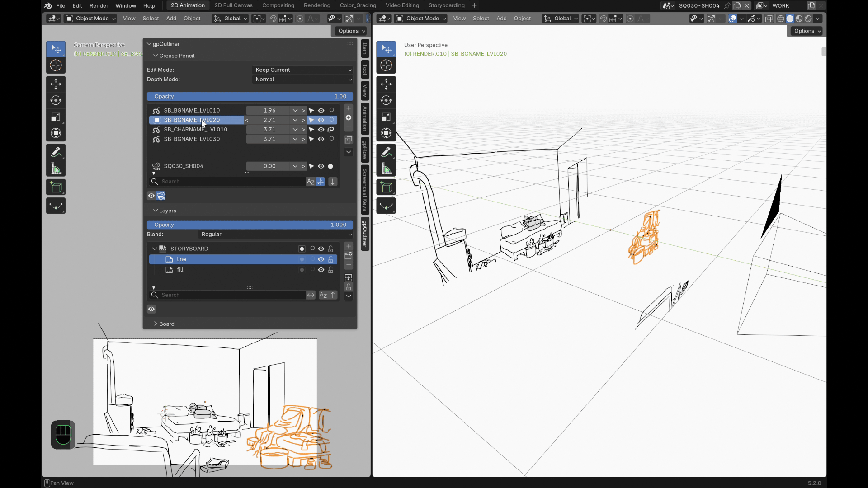Adjust the Layers Opacity slider 1.000
Screen dimensions: 868x488
(x=250, y=225)
